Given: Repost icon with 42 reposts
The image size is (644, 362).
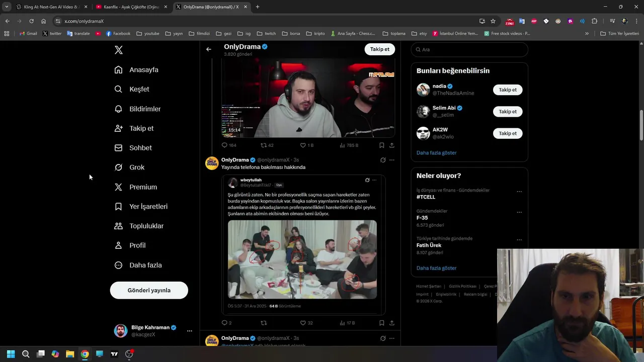Looking at the screenshot, I should coord(263,145).
